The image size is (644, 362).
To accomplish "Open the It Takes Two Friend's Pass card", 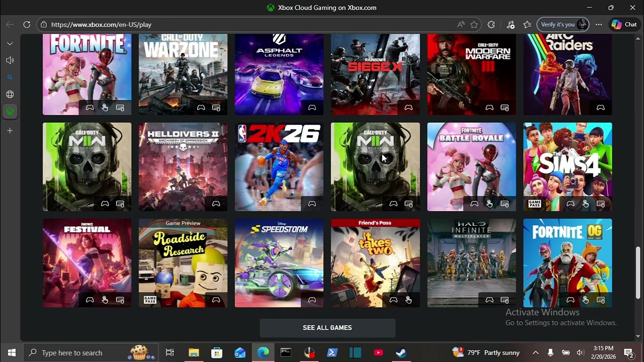I will [375, 263].
